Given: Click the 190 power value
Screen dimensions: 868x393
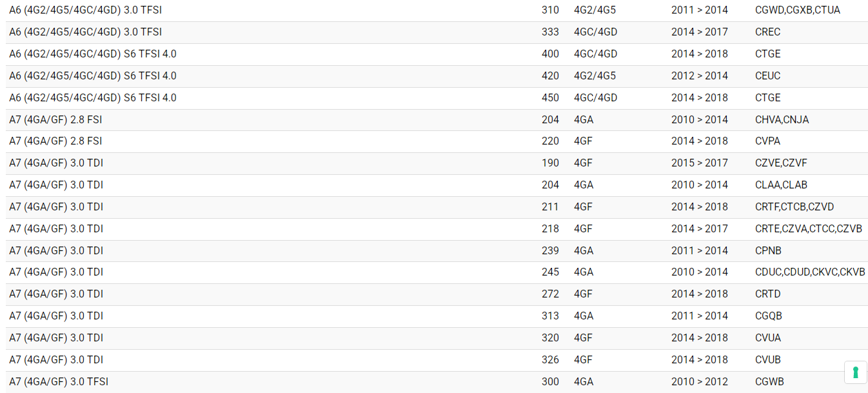Looking at the screenshot, I should tap(550, 163).
